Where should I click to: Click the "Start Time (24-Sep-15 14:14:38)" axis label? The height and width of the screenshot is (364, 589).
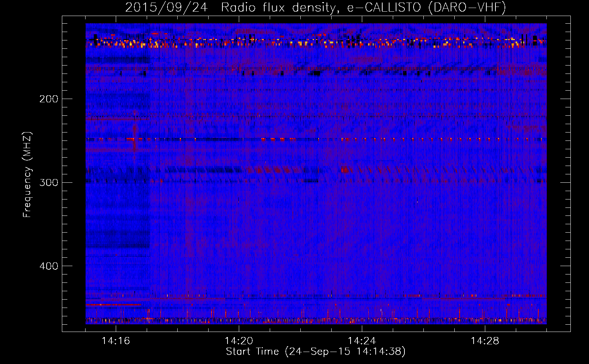tap(316, 352)
